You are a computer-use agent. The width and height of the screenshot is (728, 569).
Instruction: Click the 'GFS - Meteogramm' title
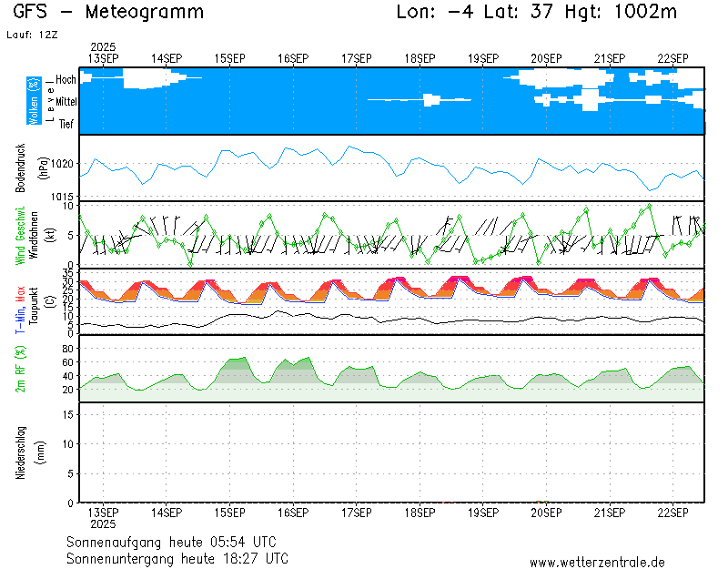(x=108, y=12)
